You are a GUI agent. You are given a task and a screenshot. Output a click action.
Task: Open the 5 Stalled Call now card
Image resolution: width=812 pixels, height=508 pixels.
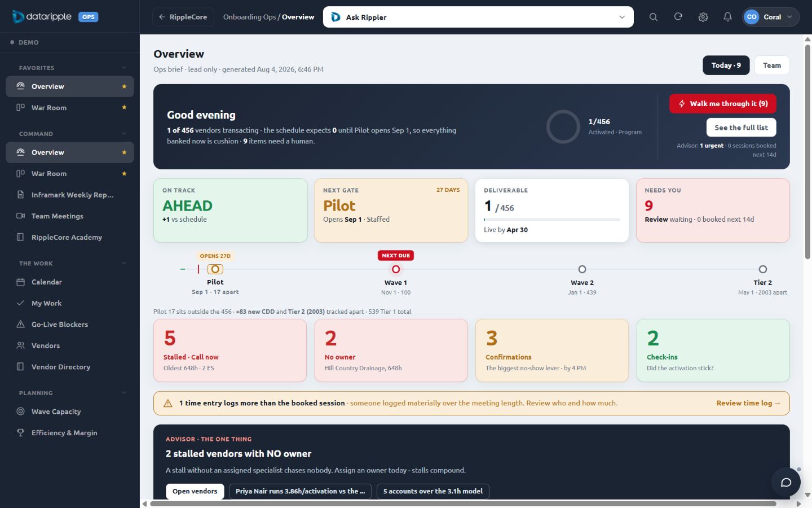pyautogui.click(x=230, y=351)
